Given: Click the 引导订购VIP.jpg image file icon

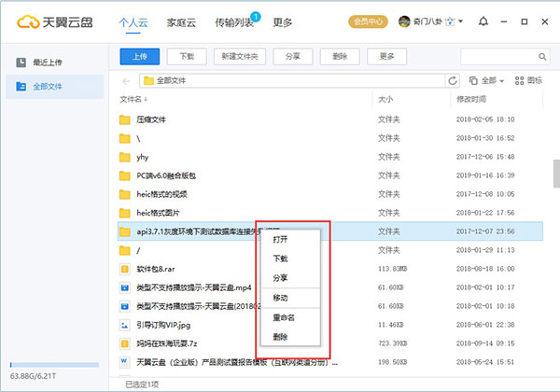Looking at the screenshot, I should [125, 325].
